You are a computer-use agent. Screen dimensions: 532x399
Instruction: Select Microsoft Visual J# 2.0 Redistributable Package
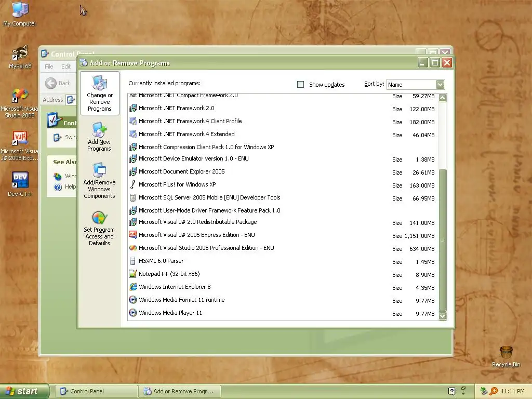click(283, 222)
